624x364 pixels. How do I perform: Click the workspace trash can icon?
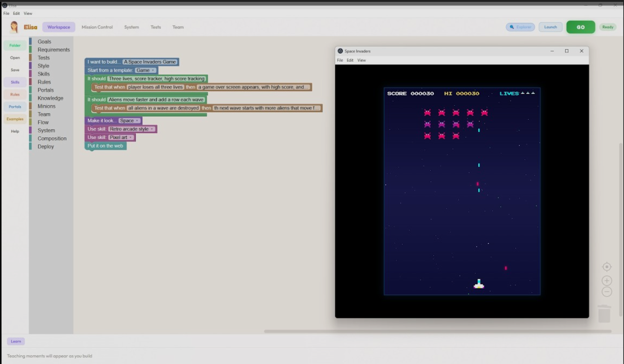(x=604, y=314)
